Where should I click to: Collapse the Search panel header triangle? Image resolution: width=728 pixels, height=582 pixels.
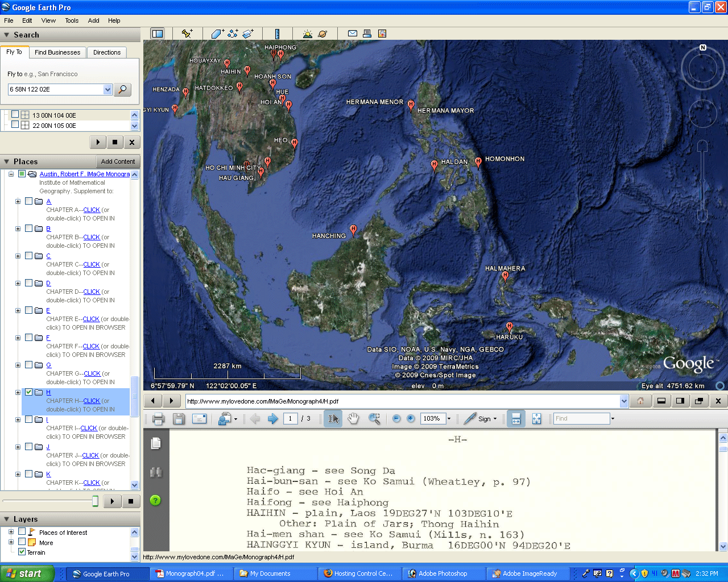7,35
